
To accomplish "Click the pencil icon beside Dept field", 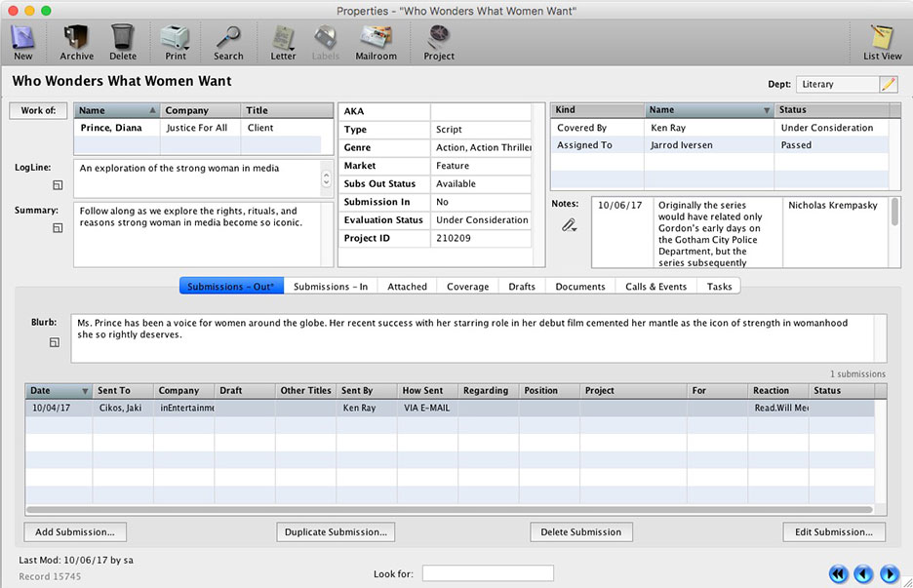I will click(x=889, y=85).
